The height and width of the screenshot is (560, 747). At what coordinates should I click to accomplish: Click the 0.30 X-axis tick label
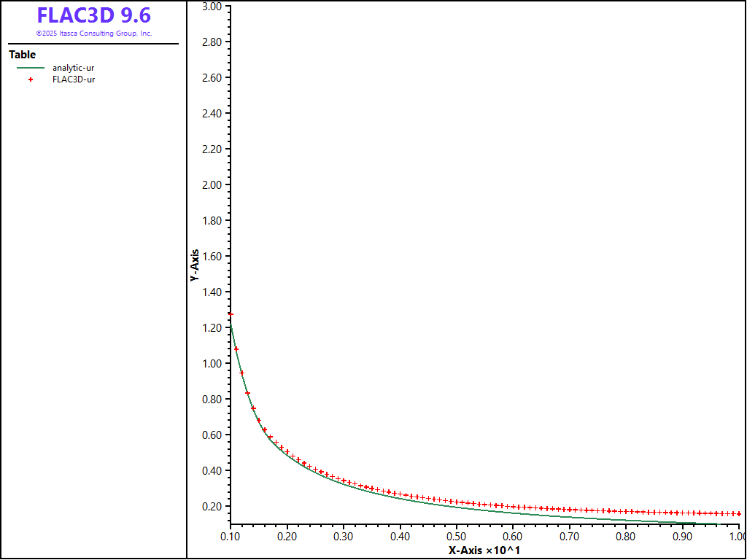(x=344, y=537)
